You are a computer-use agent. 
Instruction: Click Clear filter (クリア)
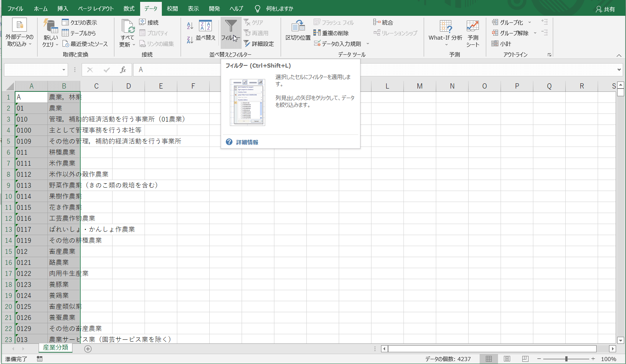pos(253,22)
